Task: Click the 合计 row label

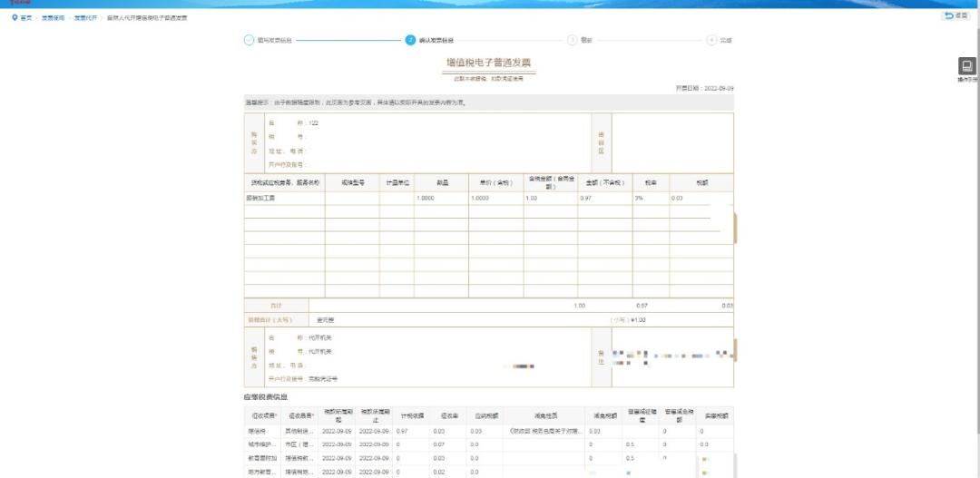Action: pyautogui.click(x=276, y=306)
